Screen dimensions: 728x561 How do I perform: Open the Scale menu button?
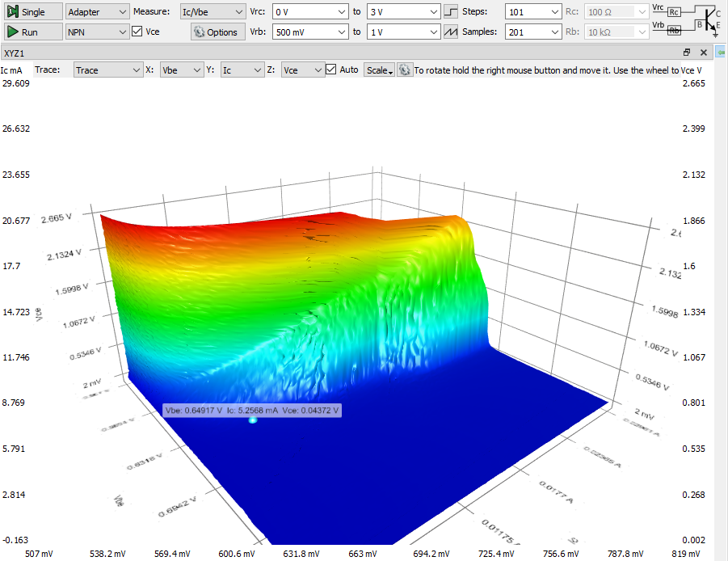379,70
